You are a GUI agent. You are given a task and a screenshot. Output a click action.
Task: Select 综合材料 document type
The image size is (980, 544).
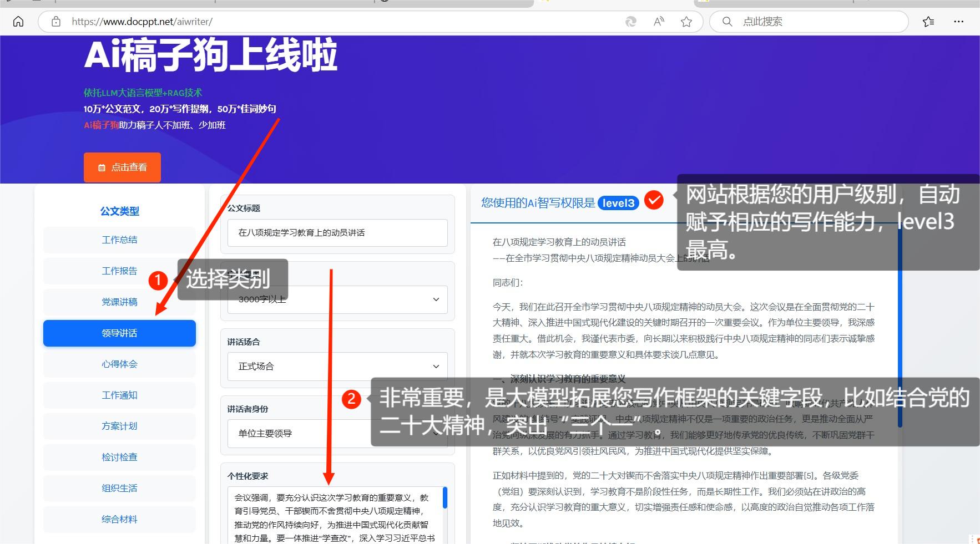click(x=119, y=520)
